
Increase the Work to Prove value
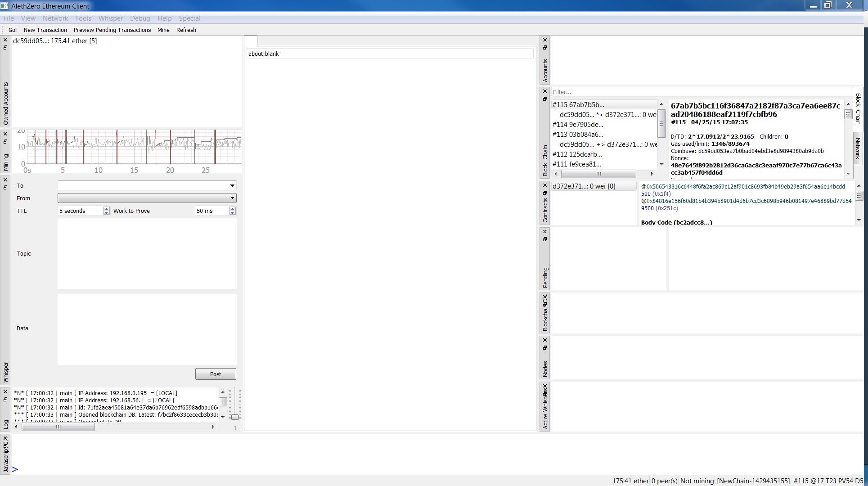[232, 209]
